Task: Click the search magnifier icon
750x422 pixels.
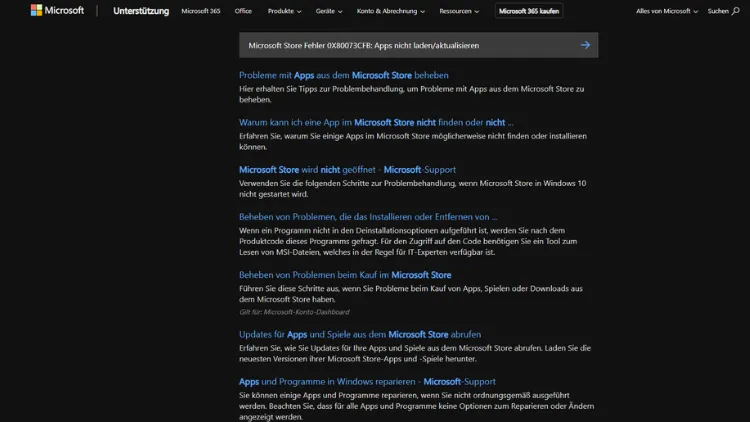Action: coord(736,11)
